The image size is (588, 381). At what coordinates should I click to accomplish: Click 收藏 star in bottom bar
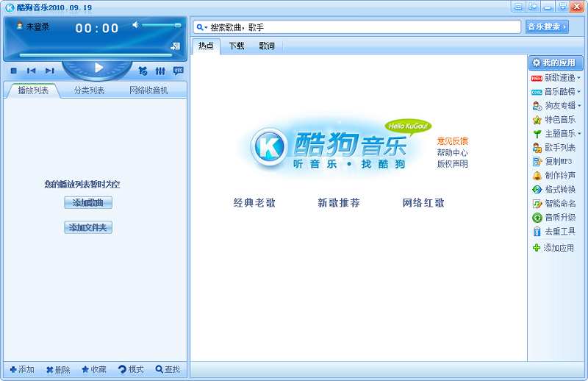(x=94, y=369)
